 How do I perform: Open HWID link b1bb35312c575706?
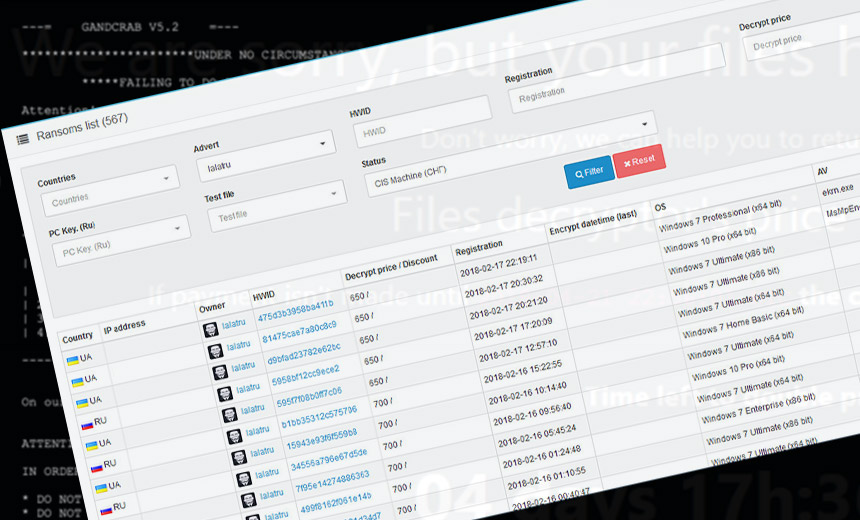tap(319, 417)
